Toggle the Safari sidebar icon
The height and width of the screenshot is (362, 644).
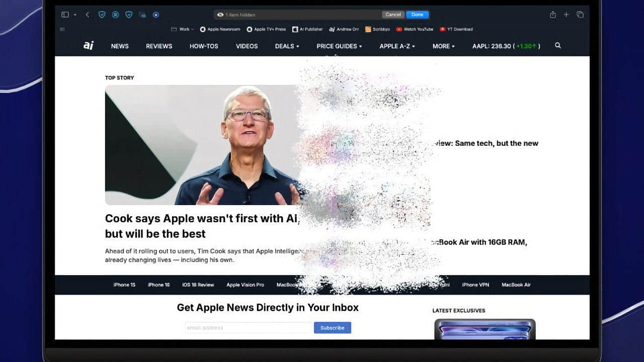point(65,15)
